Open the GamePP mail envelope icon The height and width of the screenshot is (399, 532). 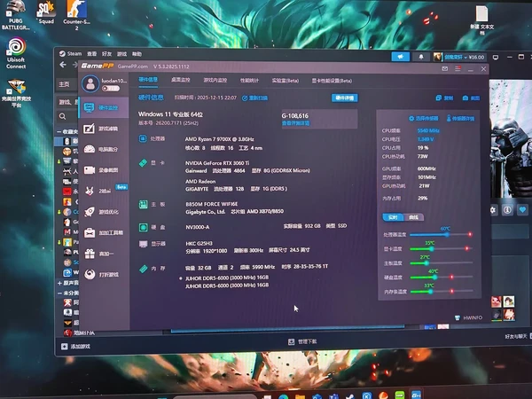click(445, 68)
